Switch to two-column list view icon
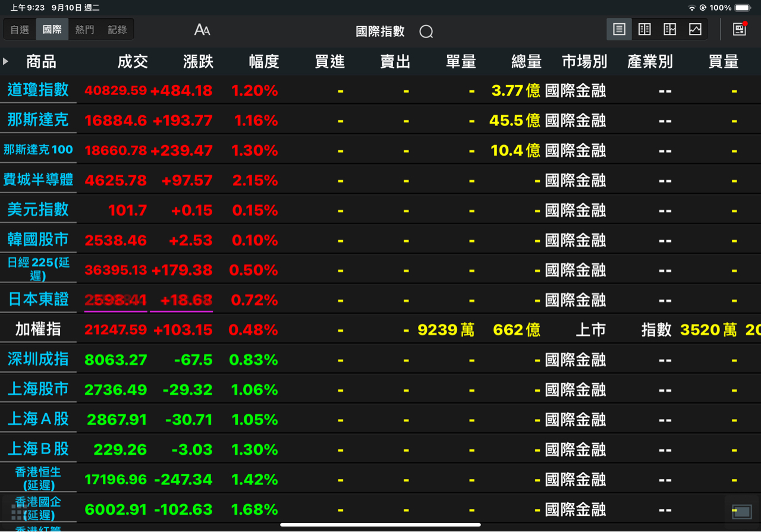The height and width of the screenshot is (532, 761). pyautogui.click(x=644, y=29)
